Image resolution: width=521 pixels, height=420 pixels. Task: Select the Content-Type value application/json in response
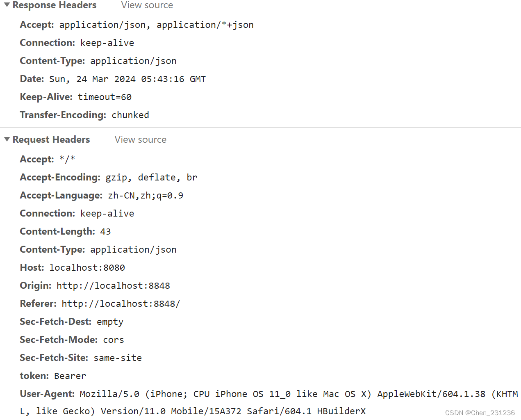click(133, 61)
